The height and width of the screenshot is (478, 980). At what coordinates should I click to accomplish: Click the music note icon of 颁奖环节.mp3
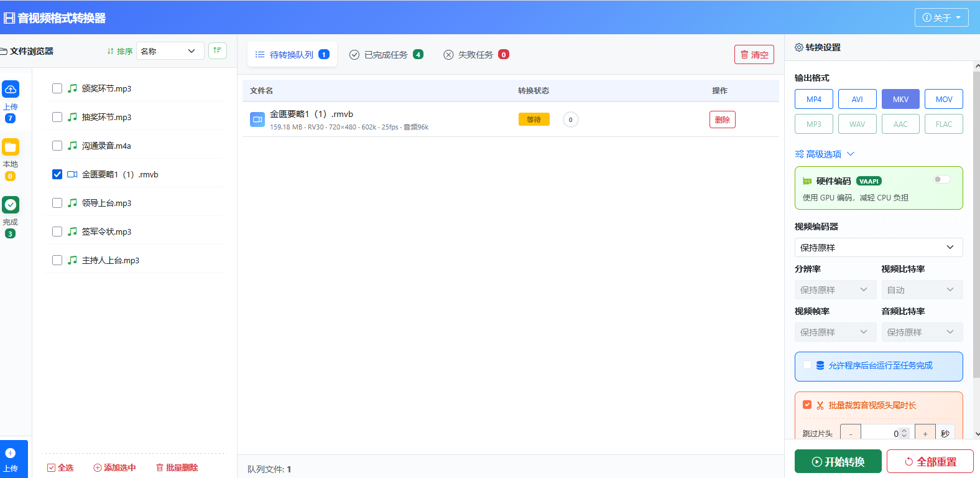tap(73, 88)
